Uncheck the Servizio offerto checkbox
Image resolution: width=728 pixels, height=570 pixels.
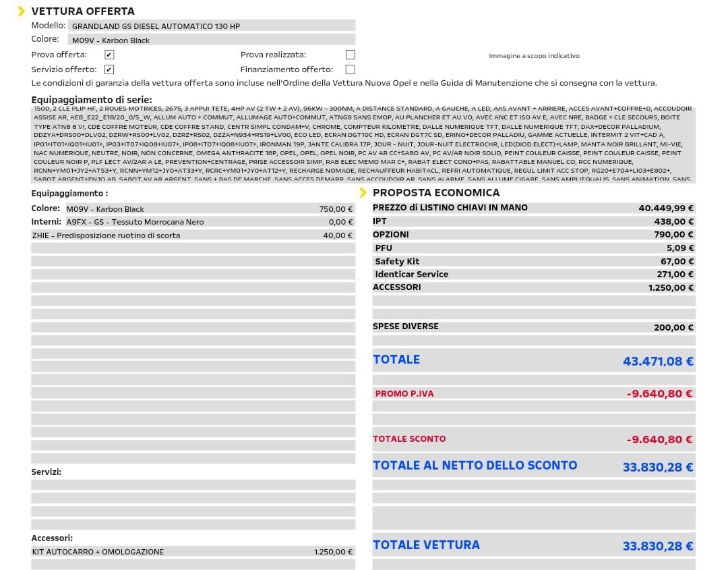coord(109,69)
